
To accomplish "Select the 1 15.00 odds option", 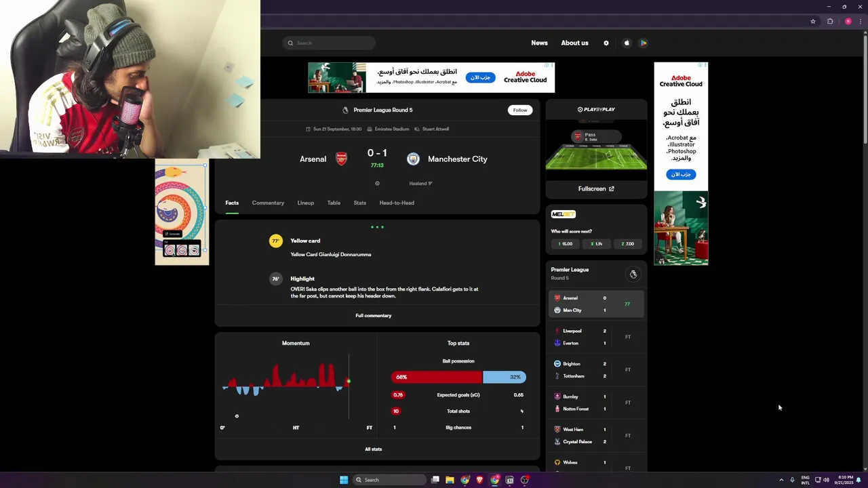I will point(566,243).
